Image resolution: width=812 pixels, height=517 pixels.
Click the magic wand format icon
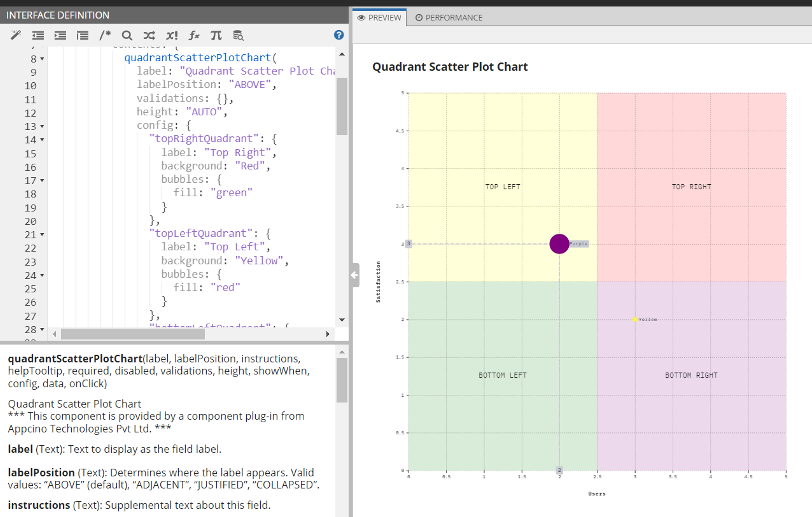15,35
